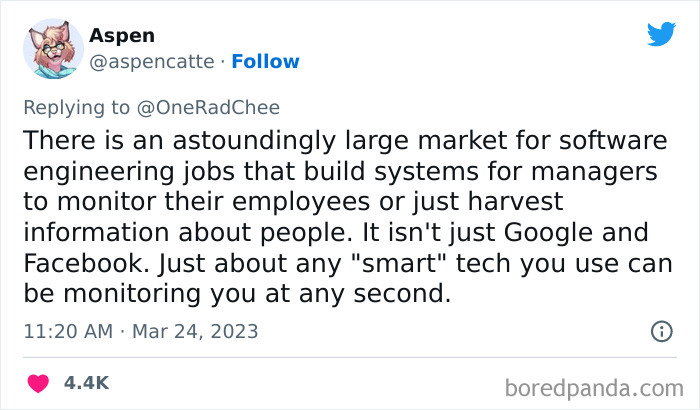700x410 pixels.
Task: View the 4.4K likes count
Action: pos(86,383)
